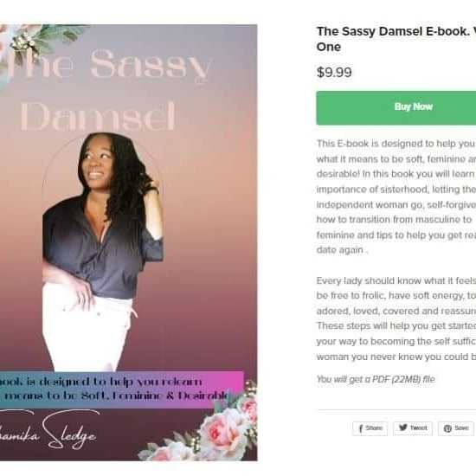Click the 'This E-book is designed' paragraph
The width and height of the screenshot is (476, 476).
(396, 196)
